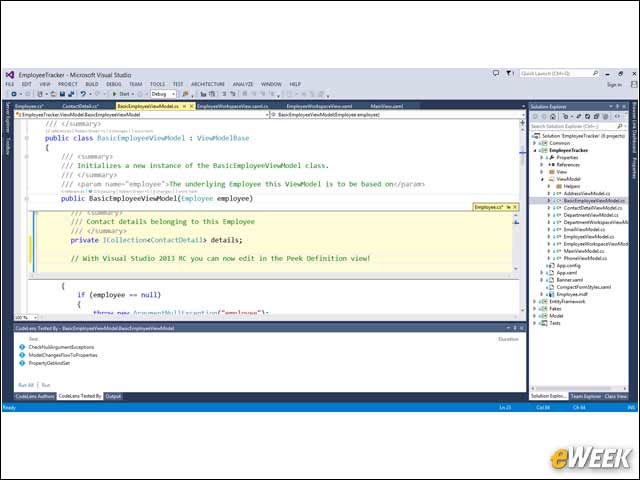Viewport: 640px width, 480px height.
Task: Toggle auto-hide pin on Solution Explorer
Action: (617, 107)
